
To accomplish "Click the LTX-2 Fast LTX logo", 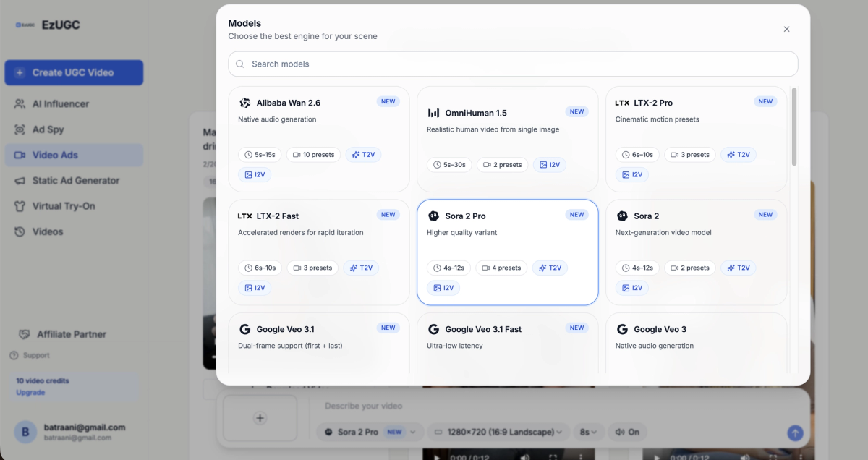I will tap(244, 216).
